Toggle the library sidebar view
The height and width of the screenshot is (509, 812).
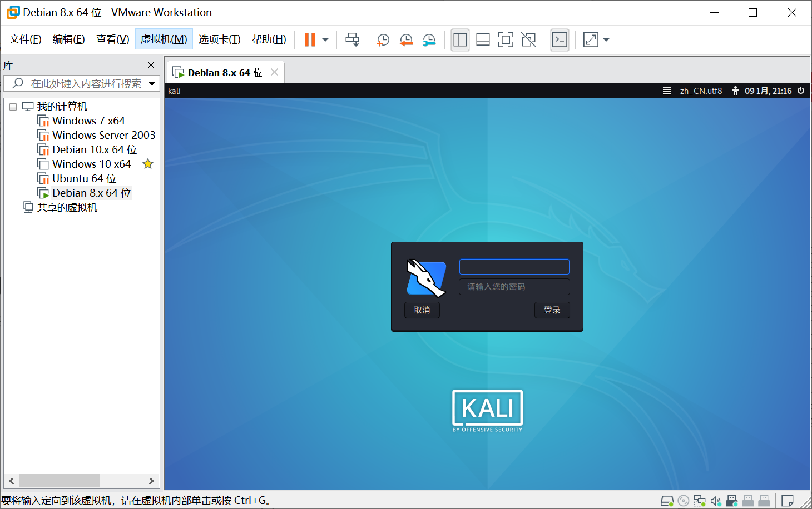point(460,39)
